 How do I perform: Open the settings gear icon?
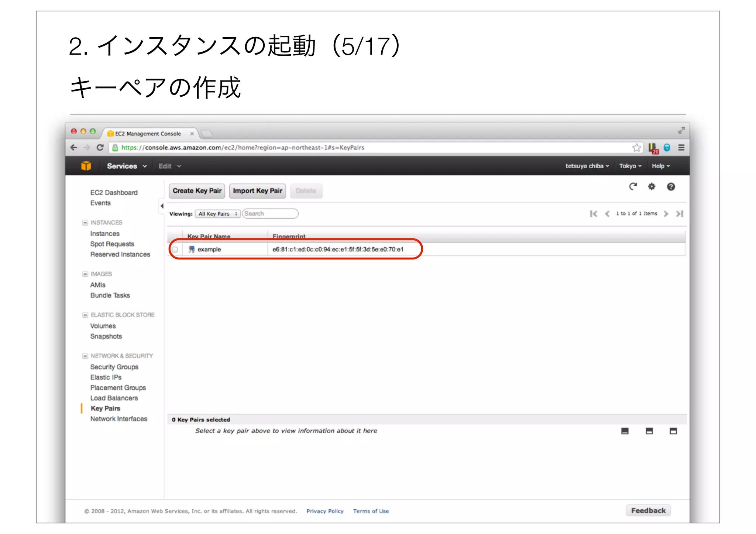(652, 187)
